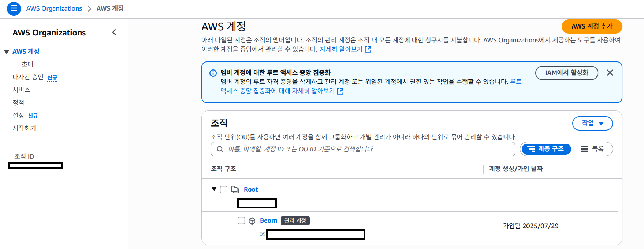Switch to 목록 list view
This screenshot has height=249, width=644.
click(592, 149)
